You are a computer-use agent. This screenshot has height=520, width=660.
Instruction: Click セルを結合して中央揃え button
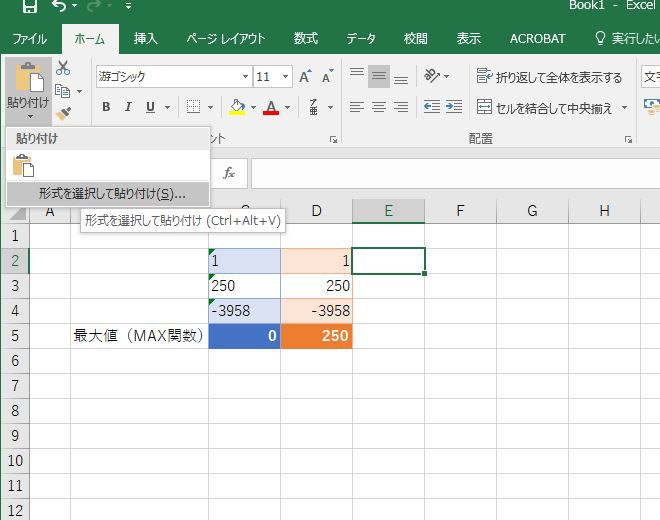click(544, 108)
